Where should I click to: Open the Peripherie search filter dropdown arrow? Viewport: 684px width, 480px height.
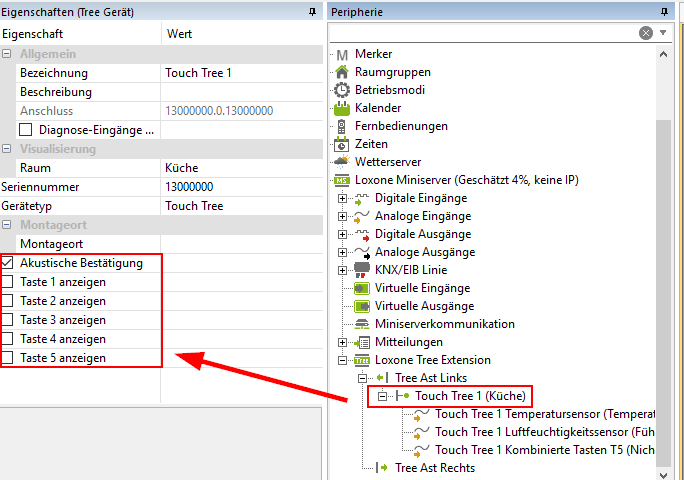click(663, 33)
